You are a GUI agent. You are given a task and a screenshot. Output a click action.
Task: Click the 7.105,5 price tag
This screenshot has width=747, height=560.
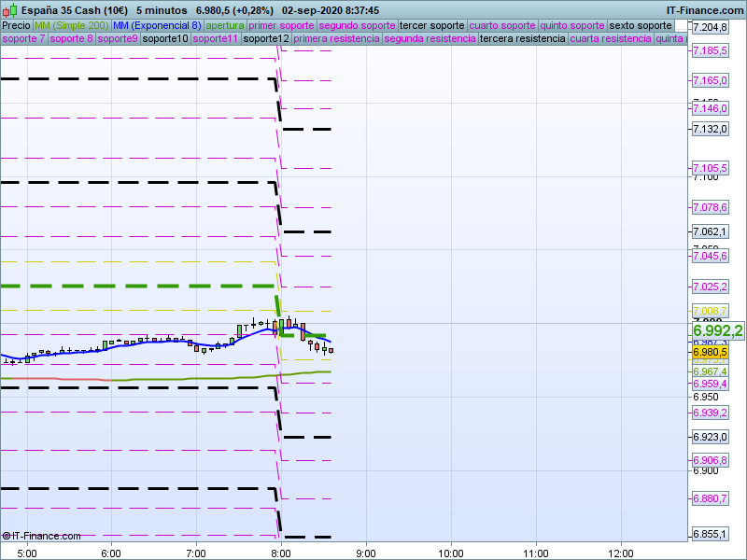coord(710,168)
